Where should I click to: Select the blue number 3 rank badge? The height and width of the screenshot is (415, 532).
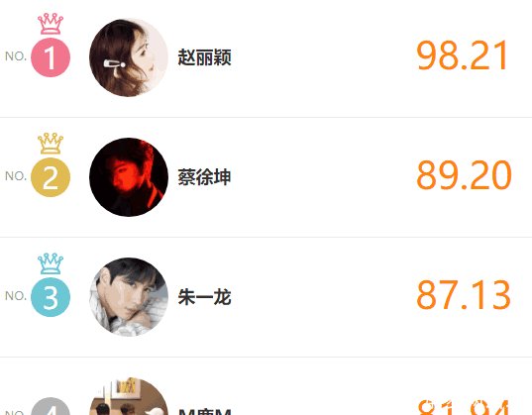pos(51,297)
